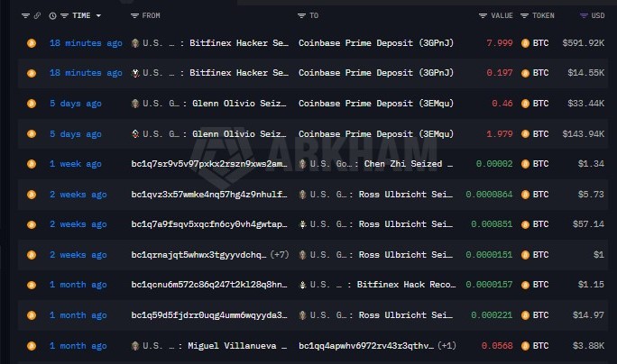Select the USD amount $591.92K
The image size is (617, 364).
coord(583,43)
